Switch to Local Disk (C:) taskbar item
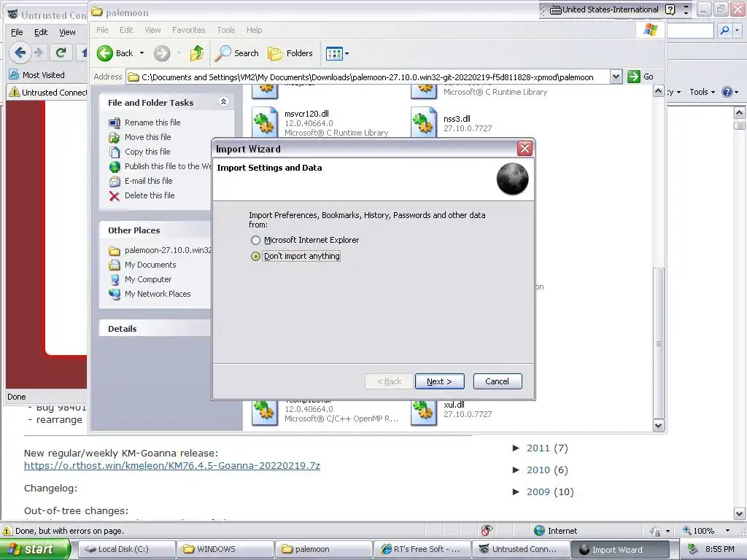The width and height of the screenshot is (747, 560). pyautogui.click(x=125, y=549)
